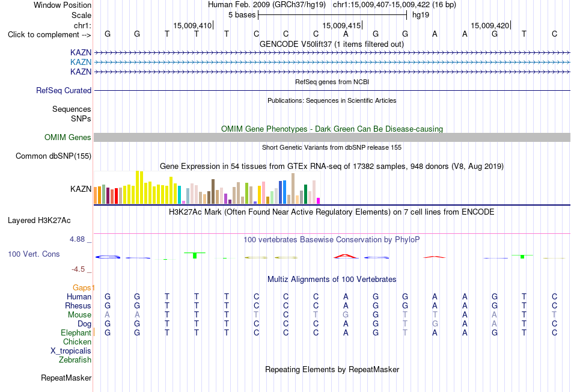Click the -4.5 PhyloP lower scale value
Screen dimensions: 571x392
(78, 269)
